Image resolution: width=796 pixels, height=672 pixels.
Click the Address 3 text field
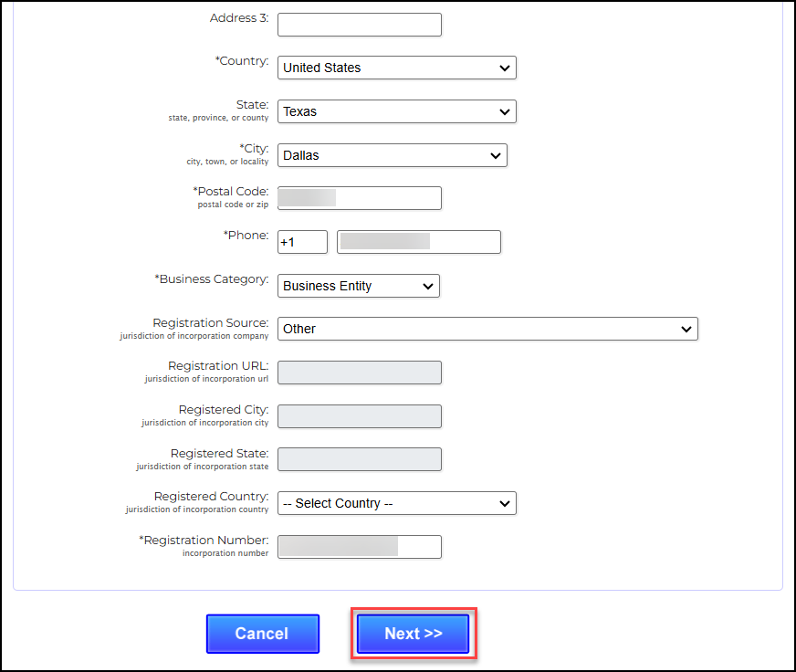tap(359, 25)
